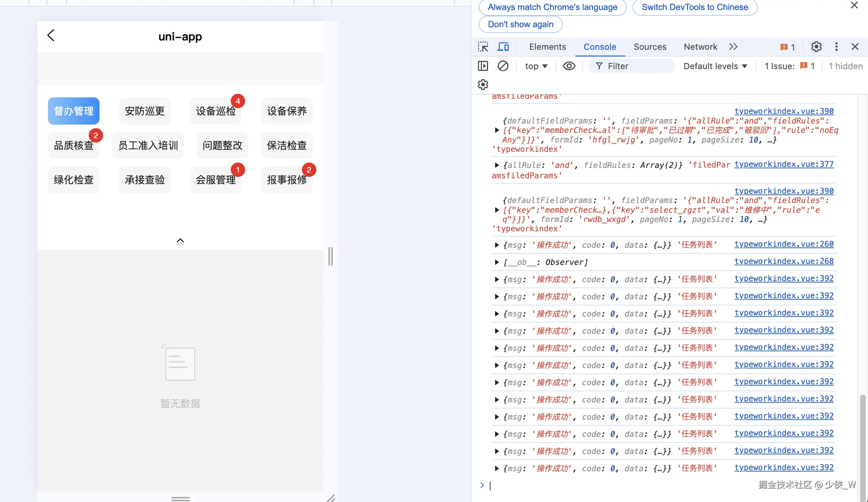Create a live expression with the eye icon
The image size is (868, 502).
tap(569, 66)
